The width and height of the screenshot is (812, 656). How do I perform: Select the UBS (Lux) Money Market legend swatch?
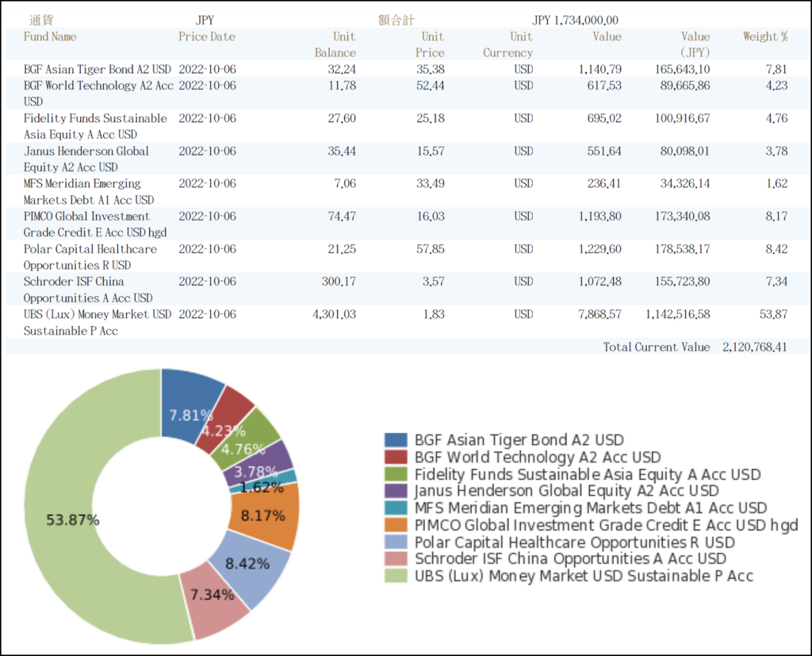396,576
